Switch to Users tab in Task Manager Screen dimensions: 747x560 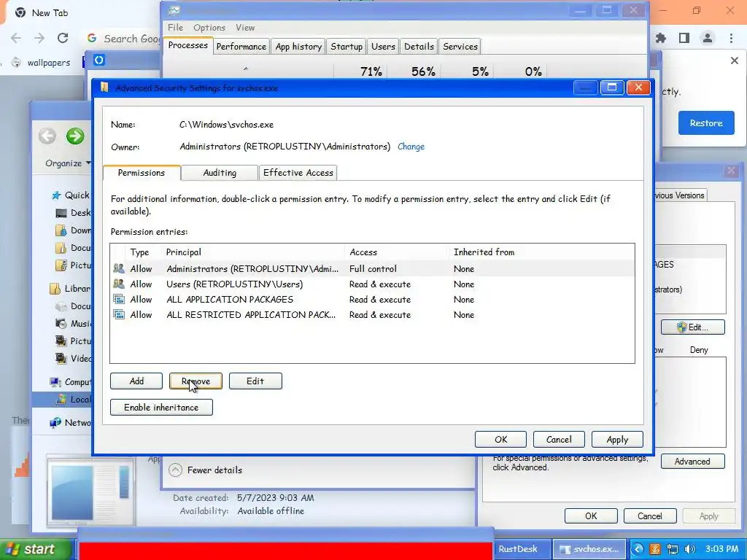(383, 46)
